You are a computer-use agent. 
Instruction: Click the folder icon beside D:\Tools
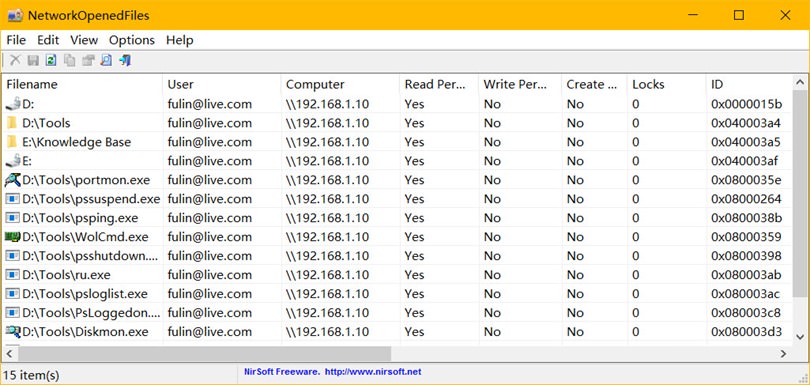tap(12, 123)
